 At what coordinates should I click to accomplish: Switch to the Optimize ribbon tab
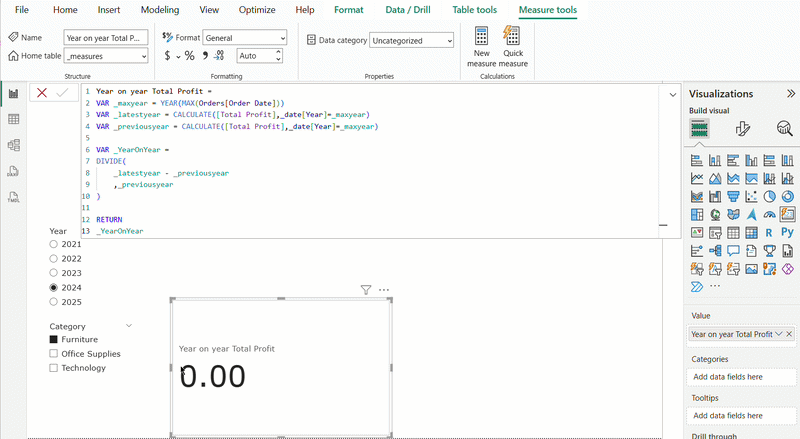pos(257,10)
